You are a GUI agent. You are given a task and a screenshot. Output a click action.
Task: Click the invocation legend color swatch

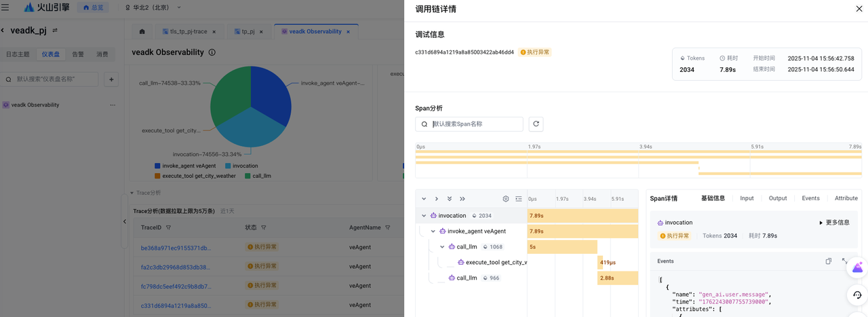click(x=227, y=166)
